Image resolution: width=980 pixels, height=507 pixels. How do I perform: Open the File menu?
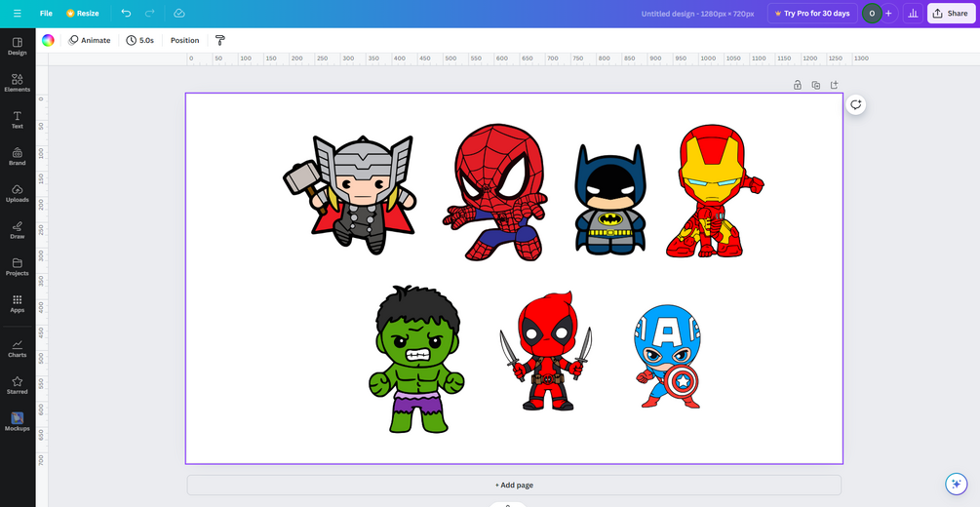[46, 13]
